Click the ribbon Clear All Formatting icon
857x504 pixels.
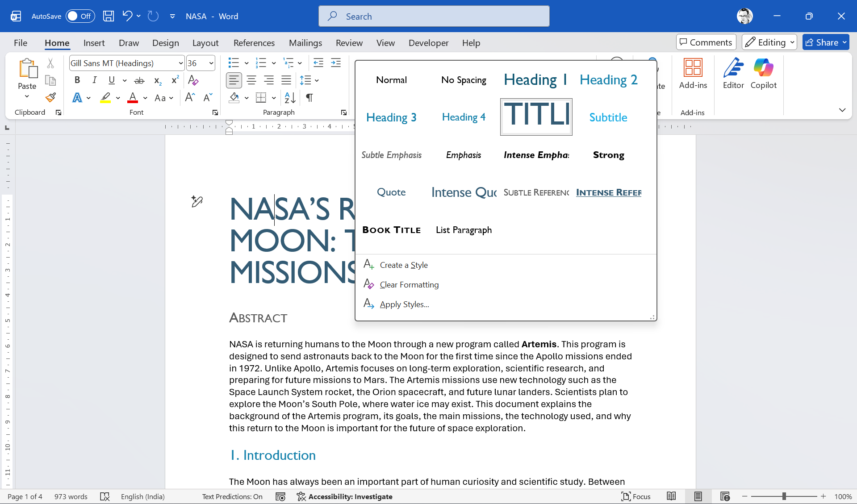pos(193,80)
